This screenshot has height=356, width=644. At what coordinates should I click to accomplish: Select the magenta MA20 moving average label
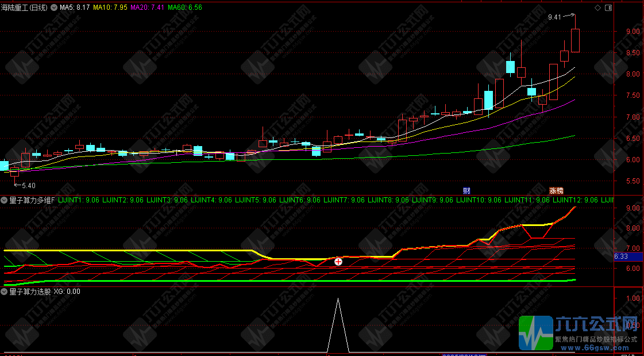pyautogui.click(x=148, y=7)
